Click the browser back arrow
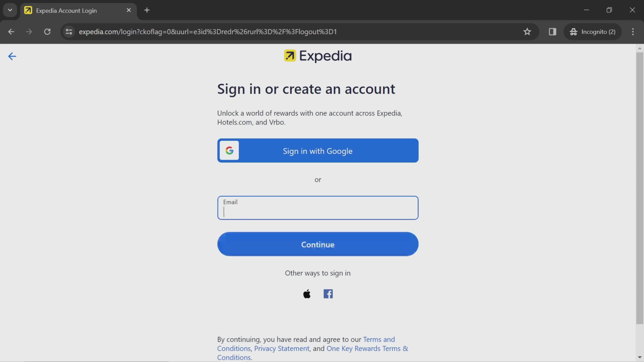Viewport: 644px width, 362px height. click(11, 32)
